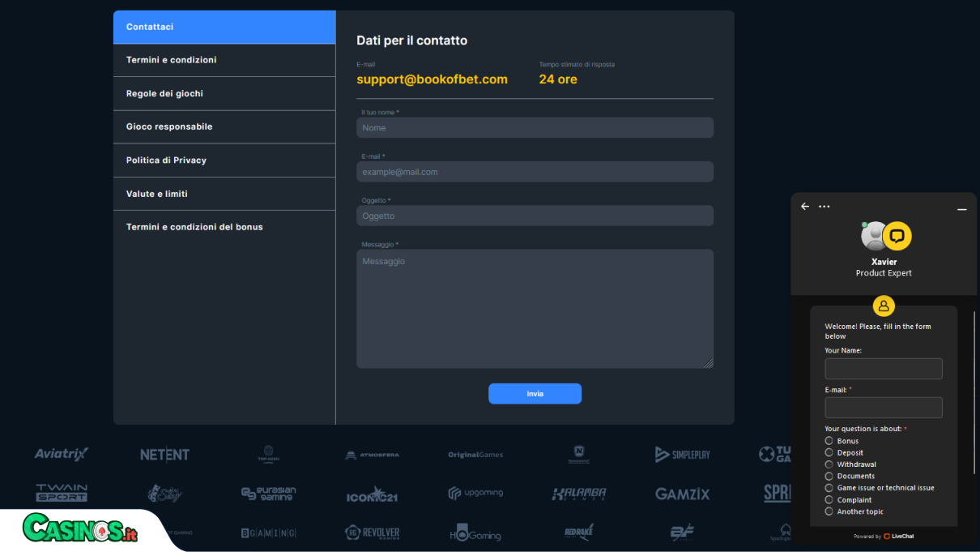Screen dimensions: 980x552
Task: Select the Complaint question option
Action: 829,500
